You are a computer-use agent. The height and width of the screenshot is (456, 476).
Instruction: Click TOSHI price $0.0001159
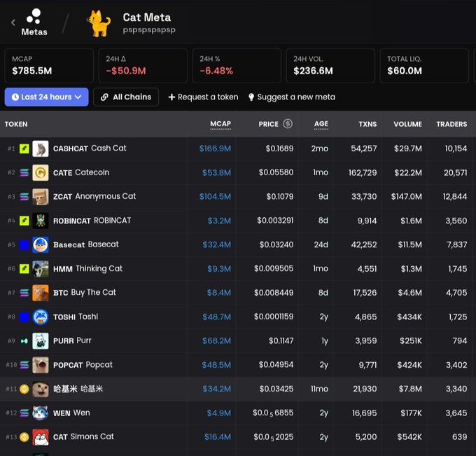(274, 317)
